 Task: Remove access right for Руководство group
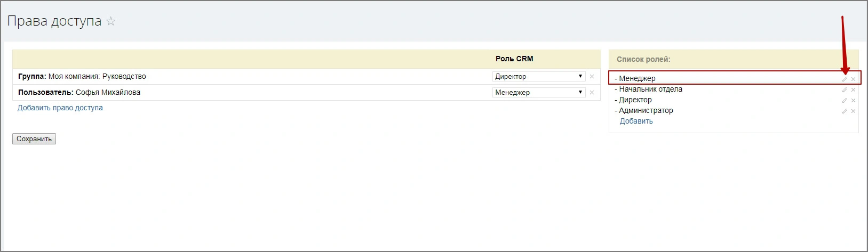[592, 77]
